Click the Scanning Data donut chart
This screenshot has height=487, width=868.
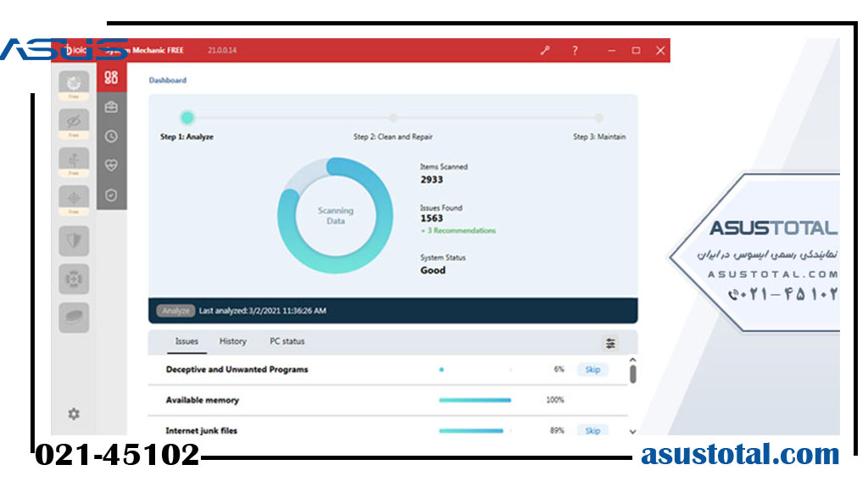click(336, 216)
